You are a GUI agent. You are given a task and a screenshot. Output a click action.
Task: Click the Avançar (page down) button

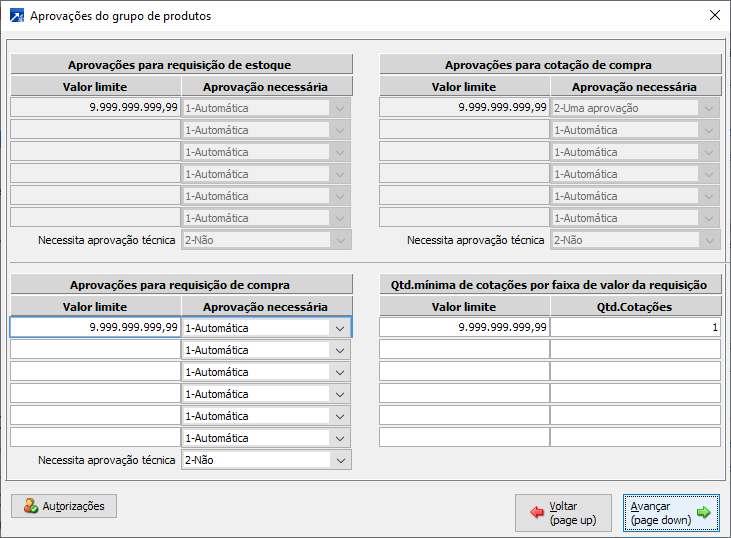coord(670,513)
